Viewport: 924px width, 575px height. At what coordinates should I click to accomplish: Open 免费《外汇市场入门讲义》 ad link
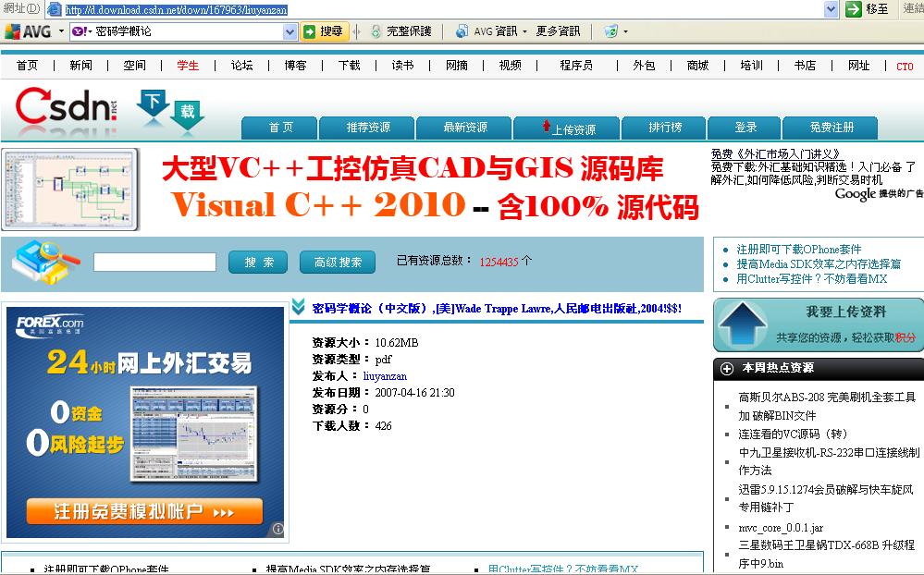pos(775,154)
